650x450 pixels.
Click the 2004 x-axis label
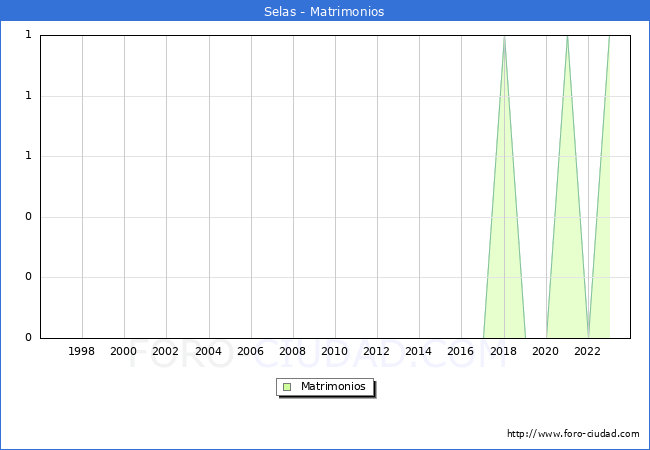click(209, 351)
